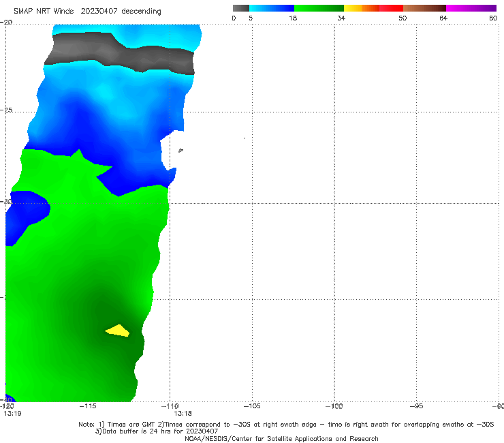The width and height of the screenshot is (504, 443).
Task: Choose the green 18-34 segment of the color bar
Action: click(319, 8)
